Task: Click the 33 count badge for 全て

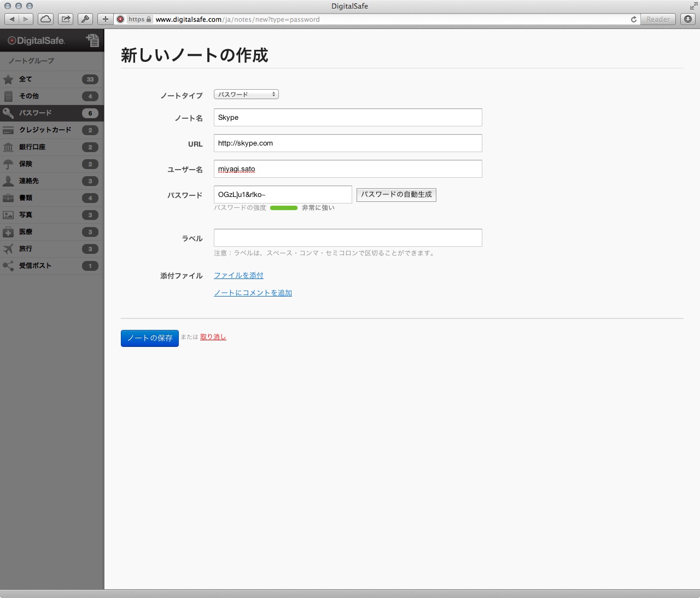Action: [90, 79]
